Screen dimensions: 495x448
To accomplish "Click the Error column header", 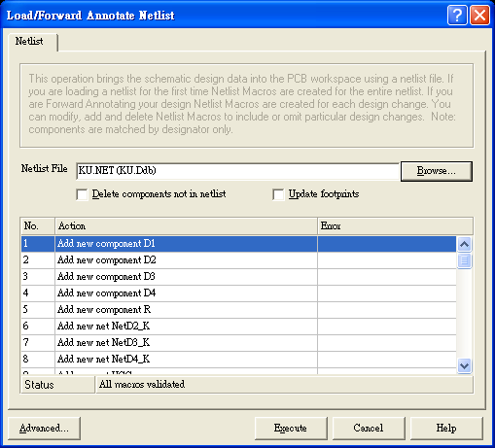I will pyautogui.click(x=395, y=226).
